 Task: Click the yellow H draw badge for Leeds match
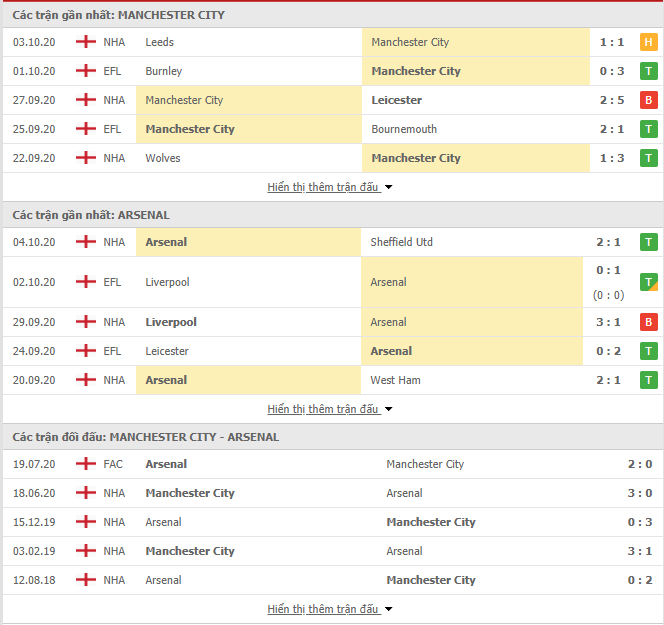pyautogui.click(x=649, y=42)
